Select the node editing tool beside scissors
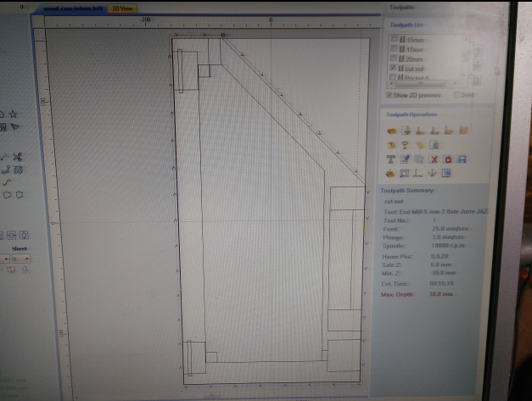Image resolution: width=532 pixels, height=401 pixels. pos(5,157)
